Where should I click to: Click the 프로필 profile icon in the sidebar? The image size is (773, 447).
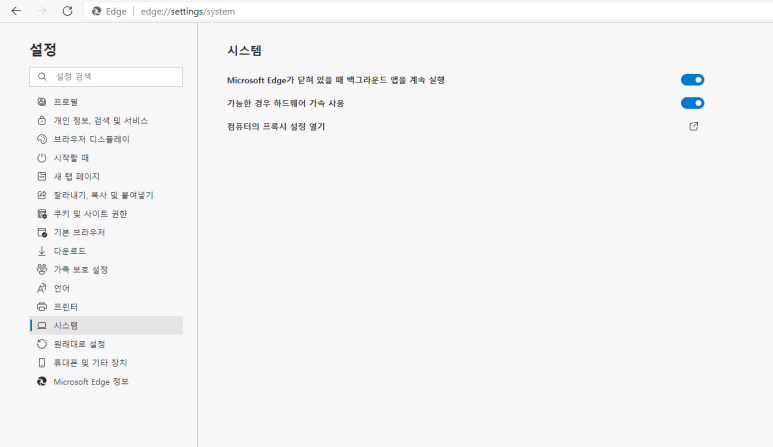coord(42,102)
